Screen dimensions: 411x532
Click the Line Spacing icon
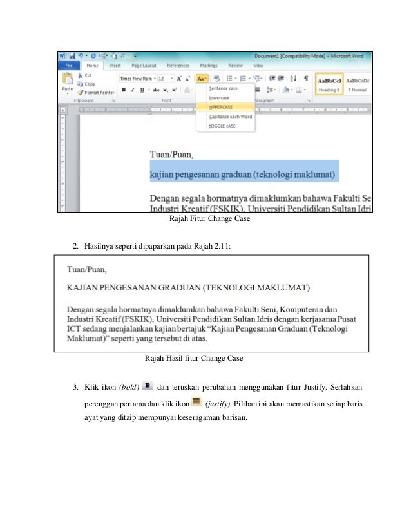point(270,90)
